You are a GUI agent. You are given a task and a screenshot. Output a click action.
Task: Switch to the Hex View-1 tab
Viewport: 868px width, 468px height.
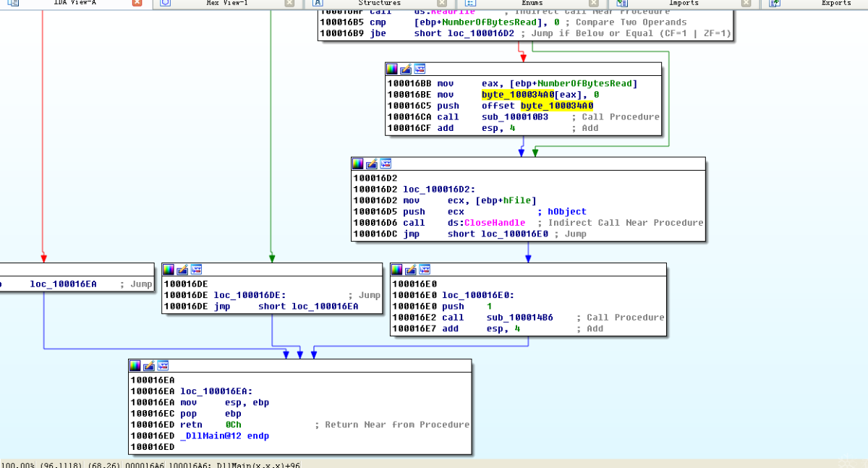[226, 3]
